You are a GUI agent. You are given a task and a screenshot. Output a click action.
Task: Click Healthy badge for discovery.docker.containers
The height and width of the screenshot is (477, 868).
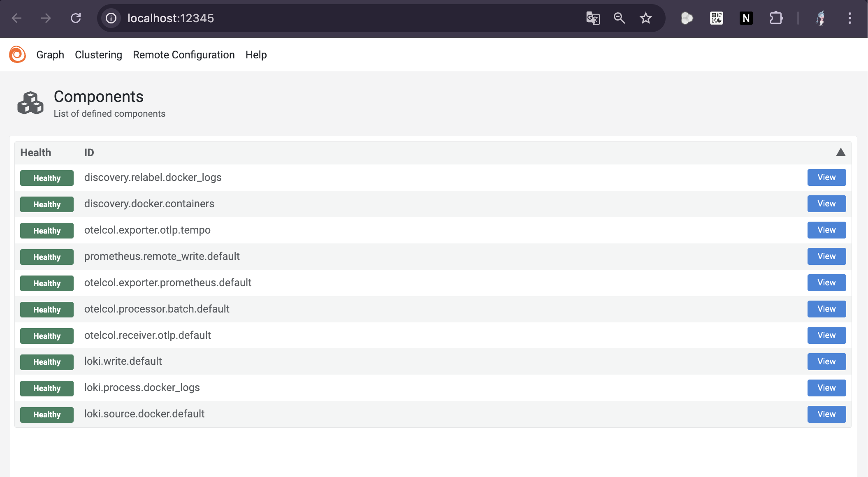pos(47,204)
